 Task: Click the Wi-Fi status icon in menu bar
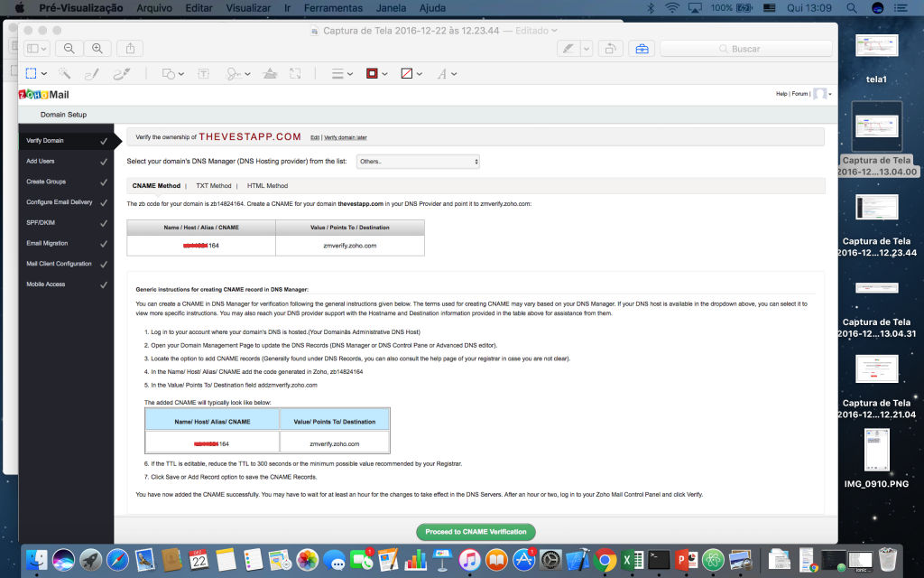[671, 7]
